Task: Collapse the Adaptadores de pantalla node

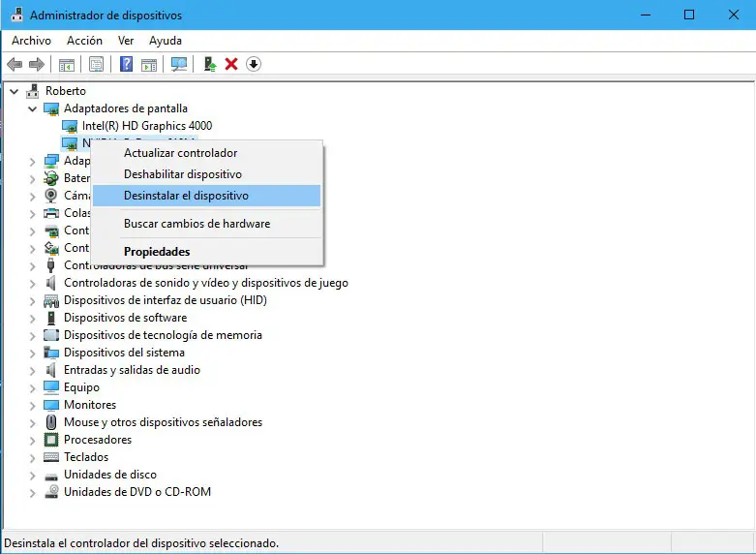Action: [x=32, y=109]
